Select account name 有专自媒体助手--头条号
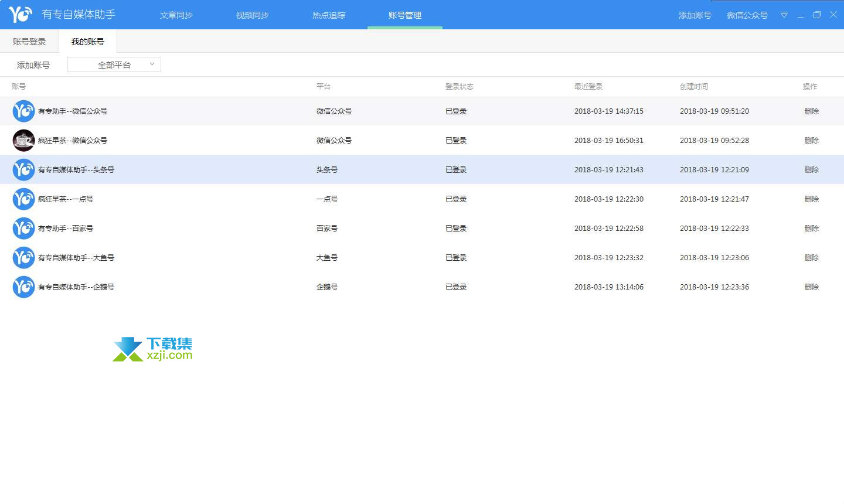Viewport: 844px width, 504px height. click(76, 170)
